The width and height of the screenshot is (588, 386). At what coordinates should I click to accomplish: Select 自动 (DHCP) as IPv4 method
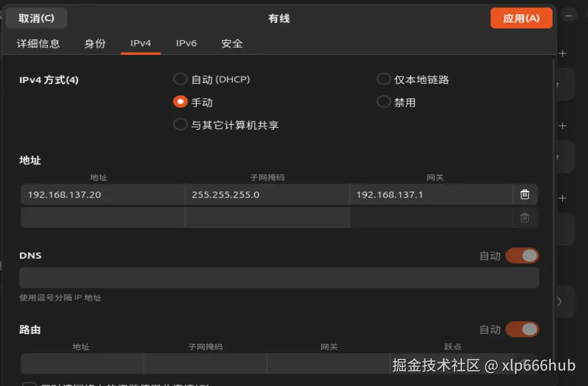tap(180, 78)
